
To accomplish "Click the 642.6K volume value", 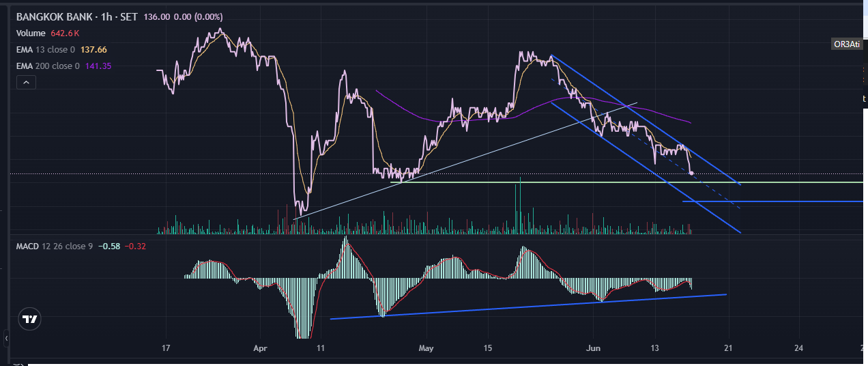I will pos(66,33).
